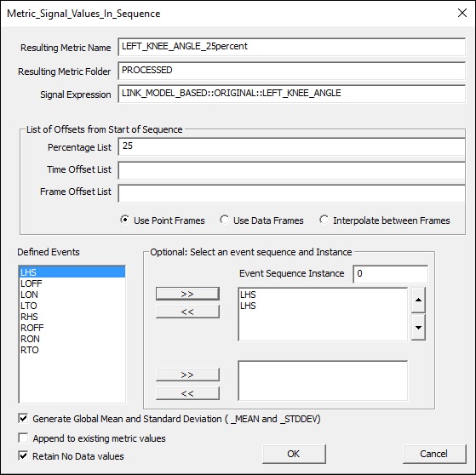Uncheck Retain No Data values
The image size is (476, 475).
pyautogui.click(x=23, y=456)
